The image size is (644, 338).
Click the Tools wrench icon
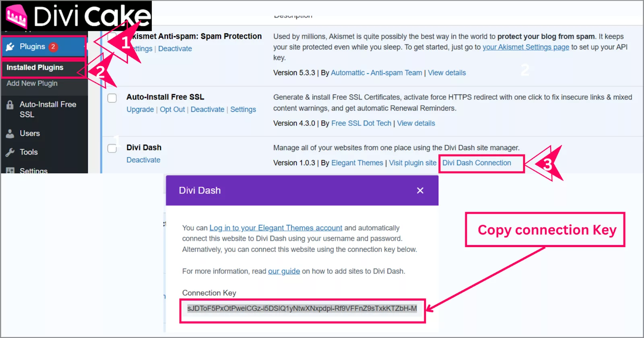pyautogui.click(x=10, y=153)
